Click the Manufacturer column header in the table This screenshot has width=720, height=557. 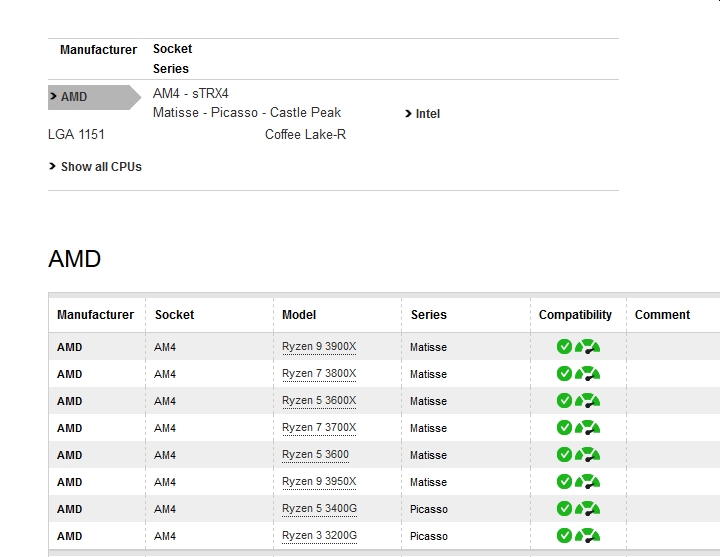click(x=96, y=315)
